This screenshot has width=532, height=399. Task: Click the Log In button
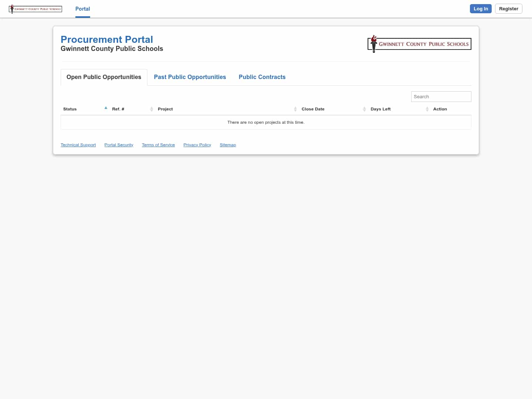(481, 9)
